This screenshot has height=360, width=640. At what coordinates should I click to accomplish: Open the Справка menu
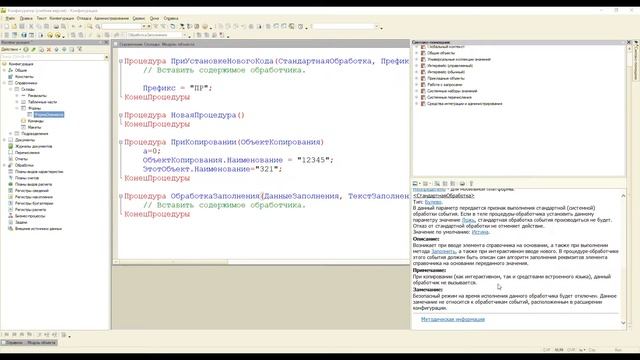[171, 18]
